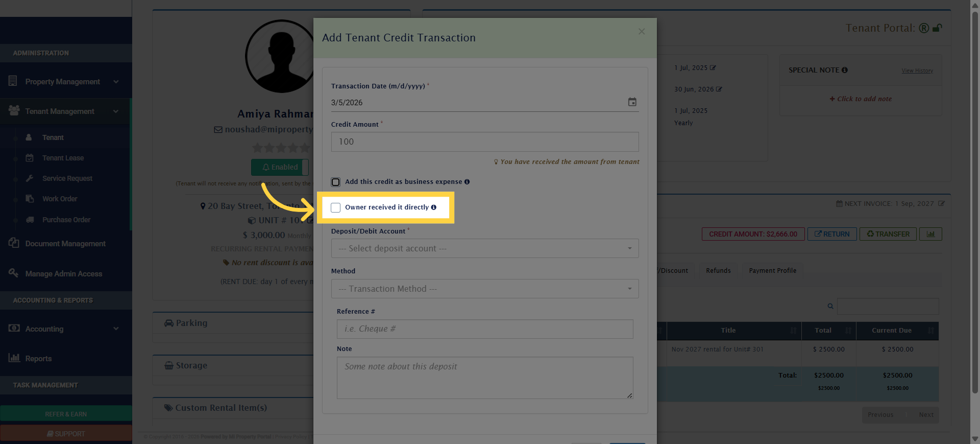Click inside the Reference # input field
Viewport: 980px width, 444px height.
(x=484, y=329)
